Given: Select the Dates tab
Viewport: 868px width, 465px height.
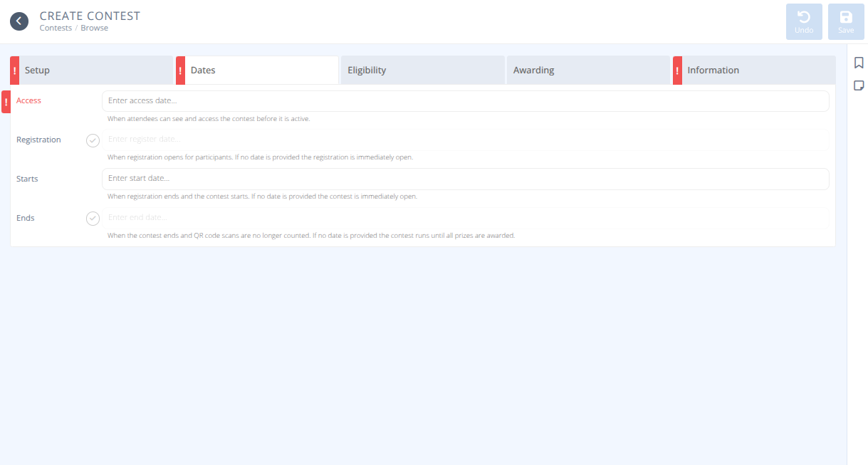Looking at the screenshot, I should (257, 70).
